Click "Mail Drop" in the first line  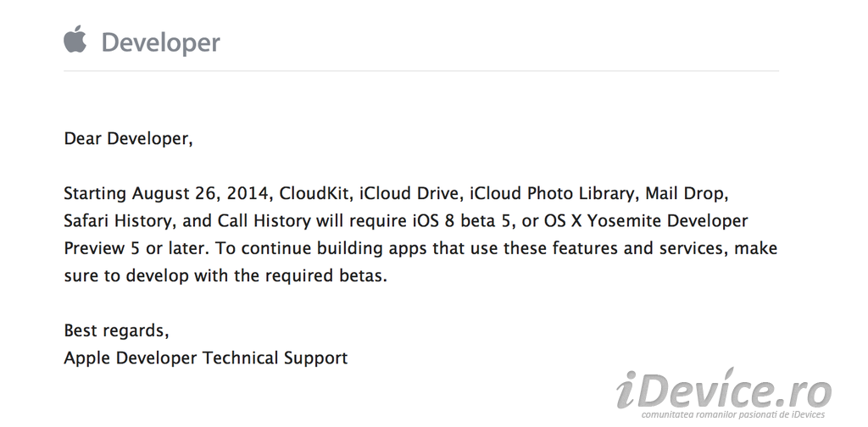(x=685, y=194)
